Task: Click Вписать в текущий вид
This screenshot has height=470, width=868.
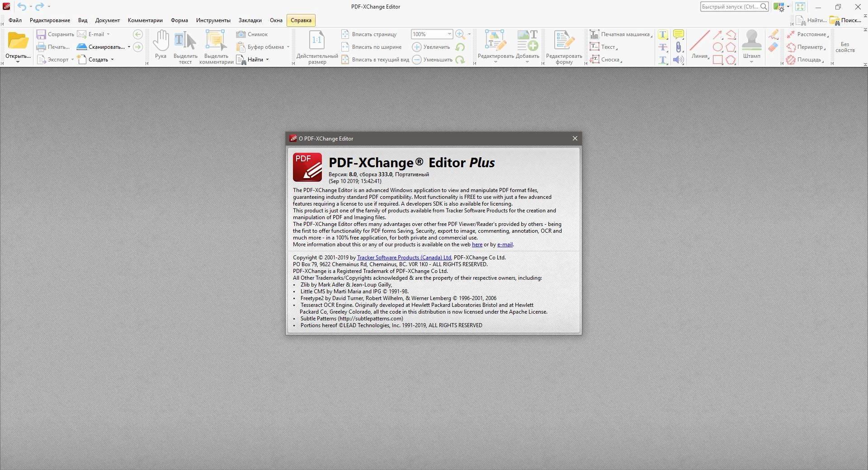Action: pyautogui.click(x=375, y=60)
